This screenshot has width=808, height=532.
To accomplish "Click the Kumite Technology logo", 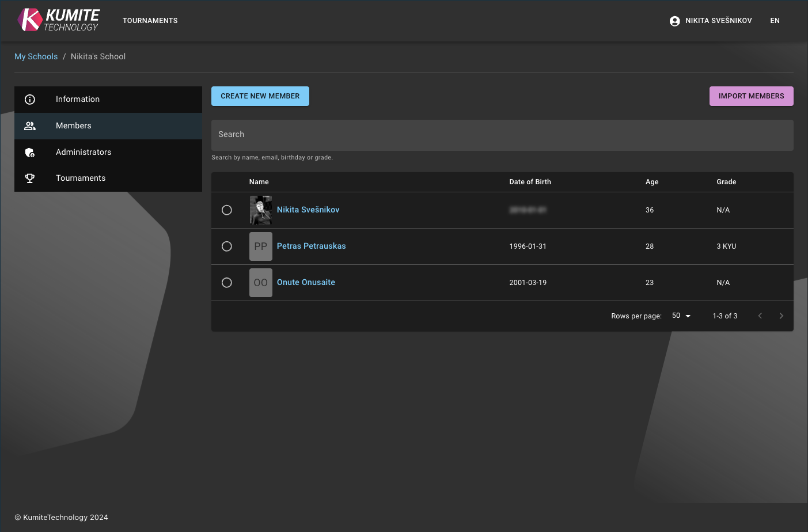I will pos(58,20).
